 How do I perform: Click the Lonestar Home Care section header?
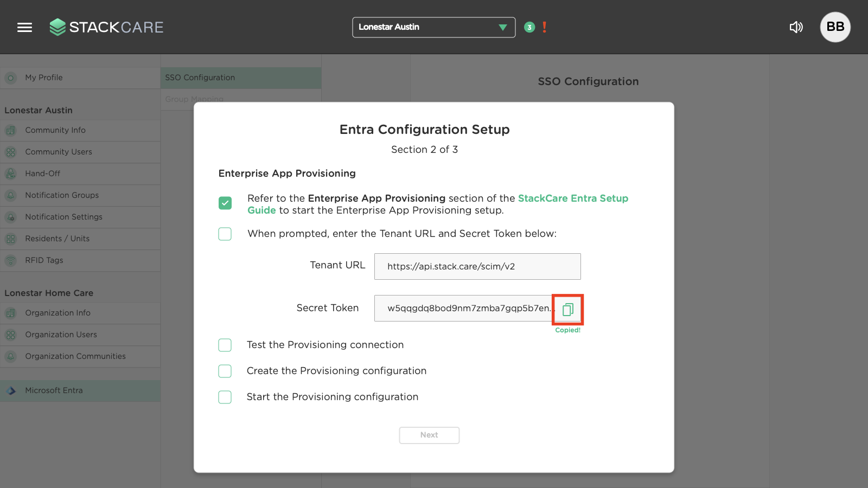pyautogui.click(x=49, y=293)
